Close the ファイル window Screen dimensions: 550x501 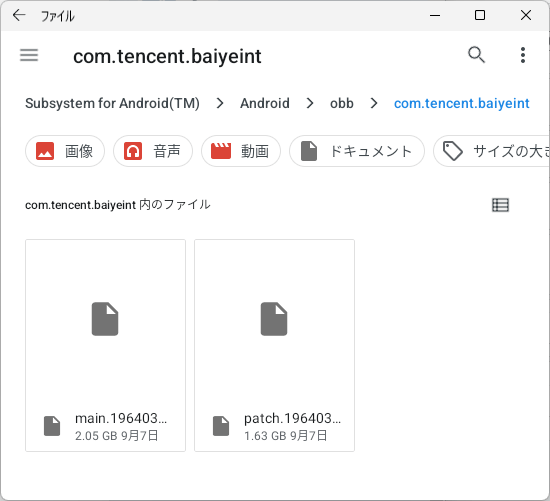[x=526, y=15]
